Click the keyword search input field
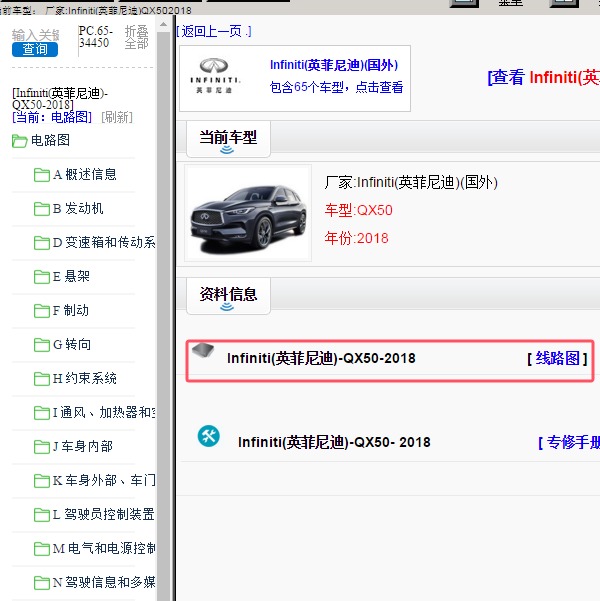Screen dimensions: 600x601 35,35
